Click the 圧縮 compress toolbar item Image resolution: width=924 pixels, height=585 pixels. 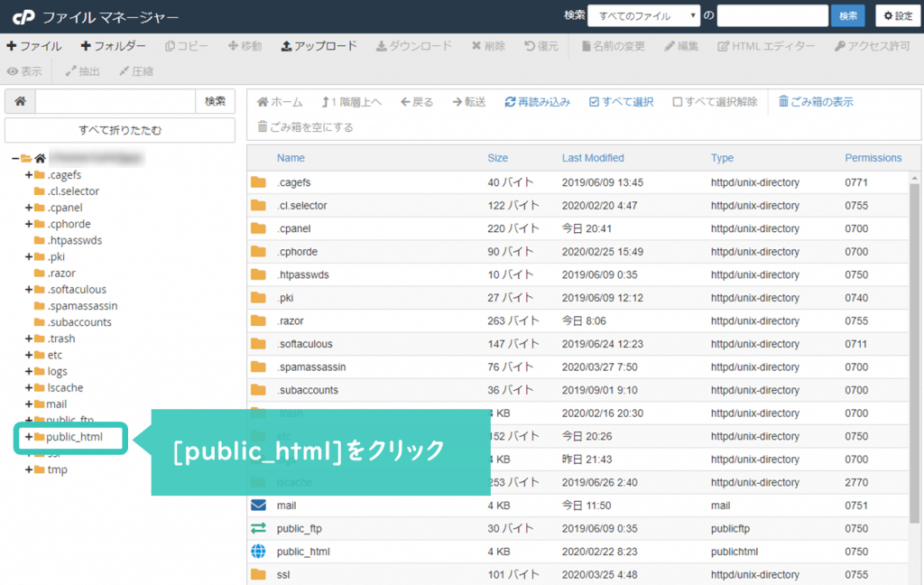136,71
